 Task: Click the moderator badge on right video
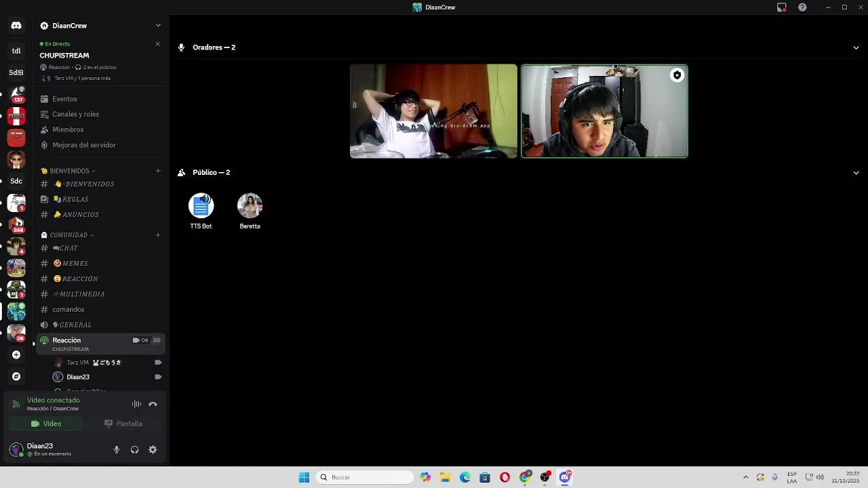(677, 75)
